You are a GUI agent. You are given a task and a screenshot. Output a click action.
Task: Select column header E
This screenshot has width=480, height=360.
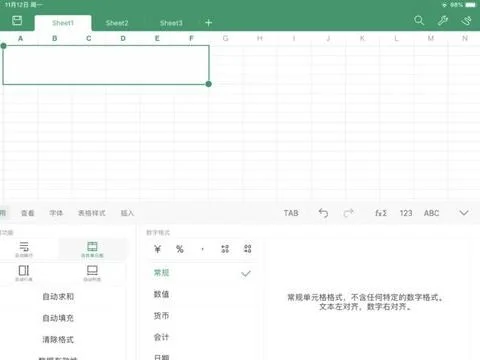pyautogui.click(x=157, y=38)
